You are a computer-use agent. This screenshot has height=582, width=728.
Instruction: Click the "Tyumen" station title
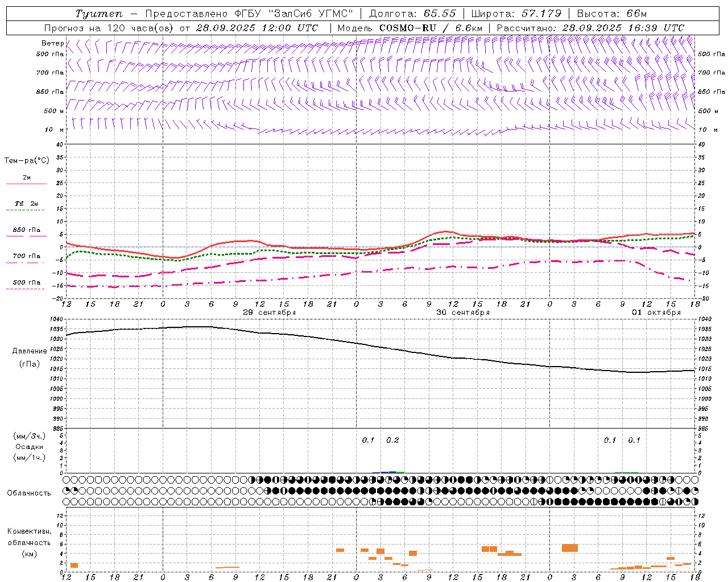(x=99, y=14)
